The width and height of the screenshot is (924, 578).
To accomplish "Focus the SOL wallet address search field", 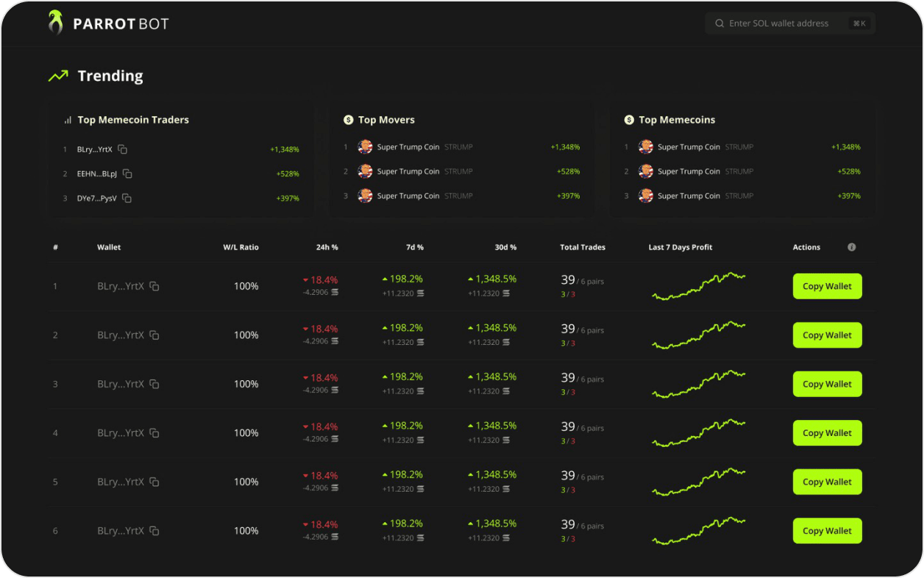I will tap(790, 24).
